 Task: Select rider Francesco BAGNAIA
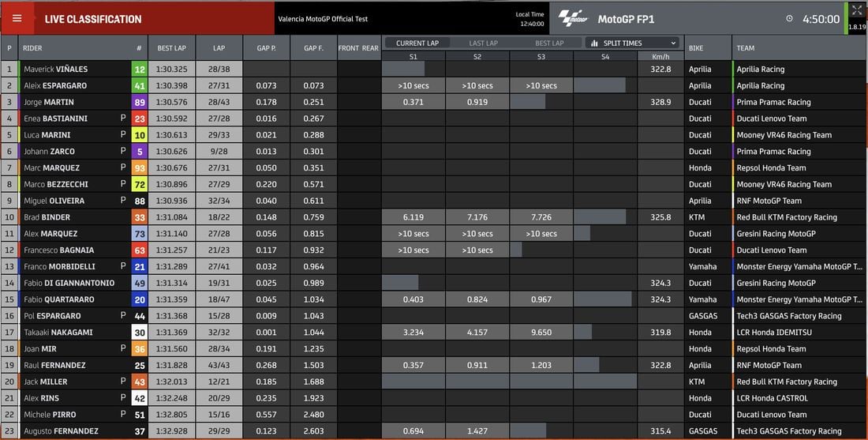[x=58, y=250]
